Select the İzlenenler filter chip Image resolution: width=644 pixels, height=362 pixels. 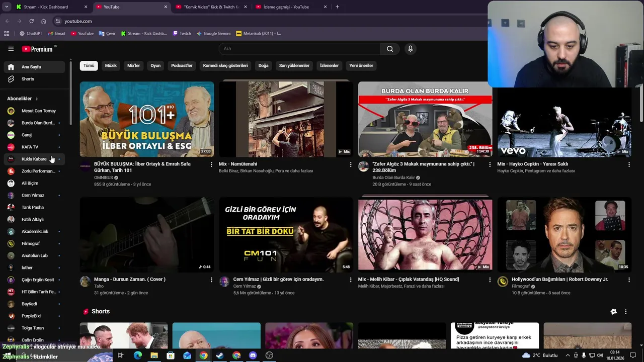pyautogui.click(x=330, y=65)
